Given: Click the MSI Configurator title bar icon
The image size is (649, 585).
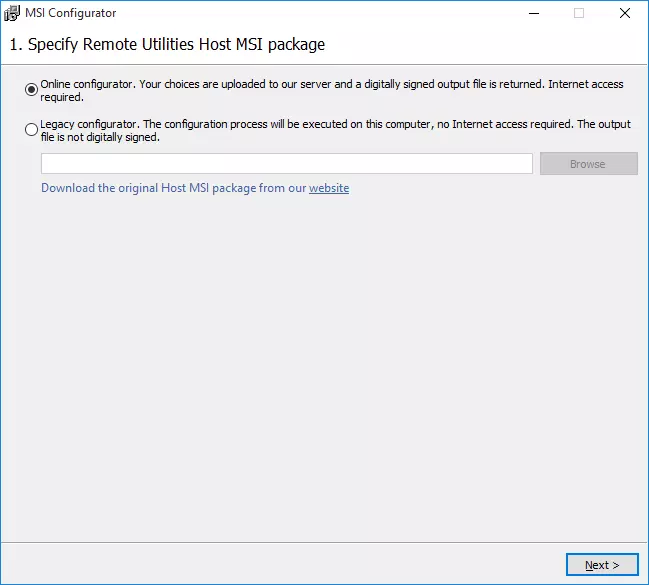Looking at the screenshot, I should tap(12, 13).
